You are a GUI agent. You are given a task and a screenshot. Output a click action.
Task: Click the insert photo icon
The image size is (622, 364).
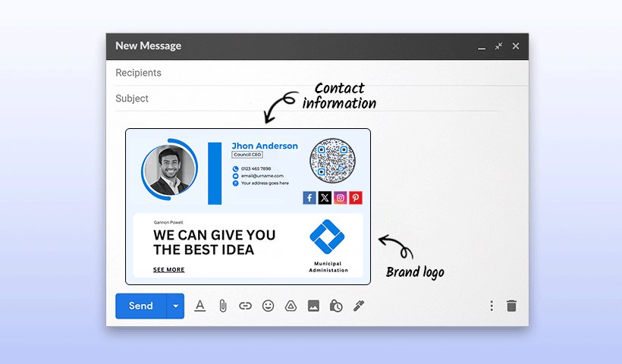click(x=313, y=306)
